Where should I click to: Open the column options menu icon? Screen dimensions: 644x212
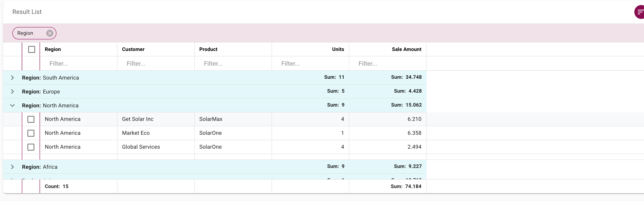tap(640, 12)
